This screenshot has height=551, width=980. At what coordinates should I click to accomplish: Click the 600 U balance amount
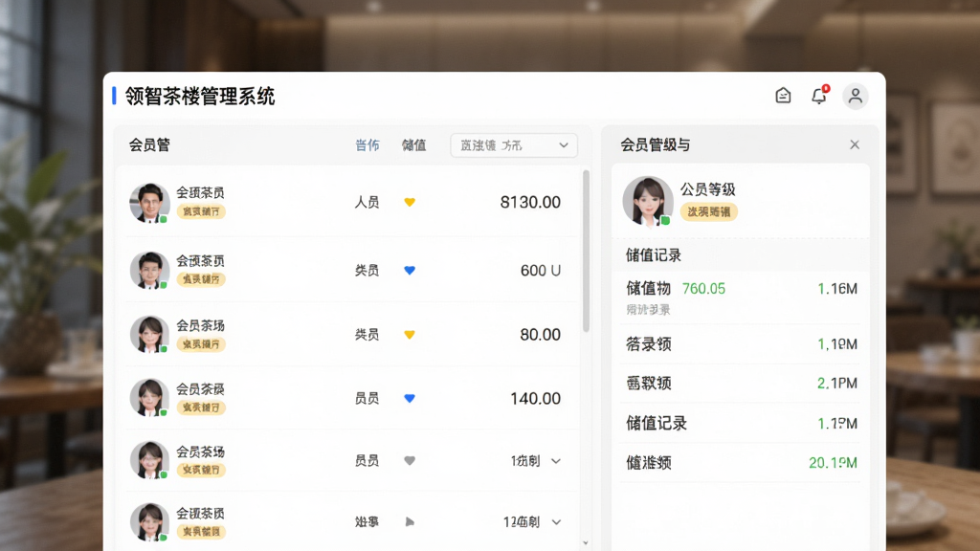[x=541, y=271]
